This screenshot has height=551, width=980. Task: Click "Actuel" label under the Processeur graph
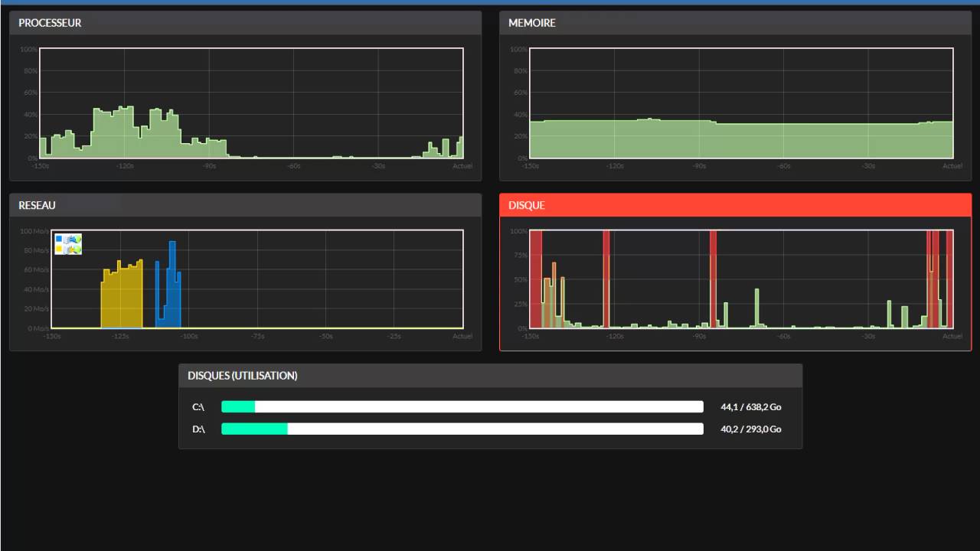point(462,166)
